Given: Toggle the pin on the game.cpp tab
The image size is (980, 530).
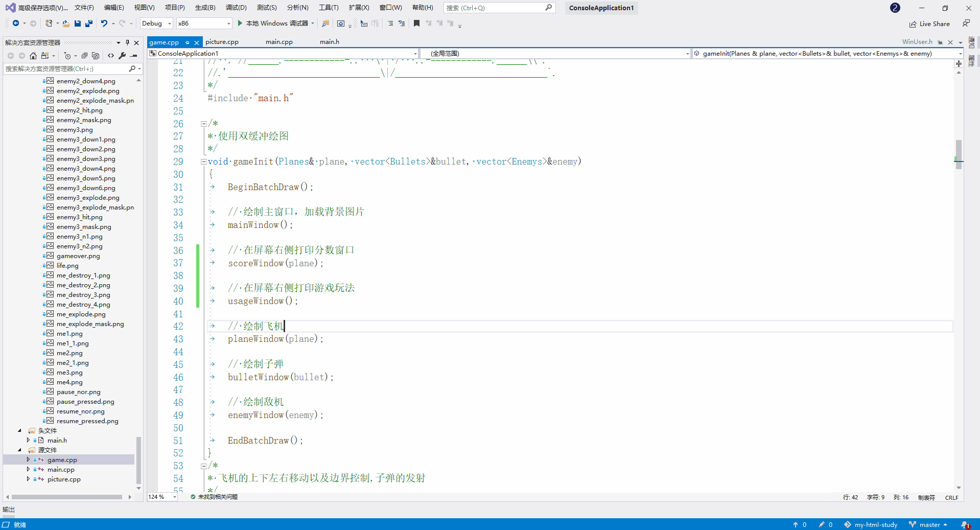Looking at the screenshot, I should coord(188,42).
